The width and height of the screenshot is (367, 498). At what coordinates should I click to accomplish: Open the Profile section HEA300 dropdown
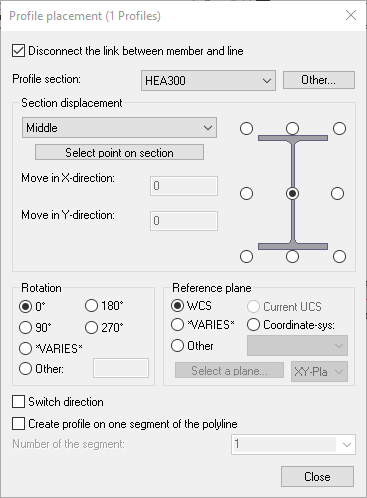pos(208,80)
